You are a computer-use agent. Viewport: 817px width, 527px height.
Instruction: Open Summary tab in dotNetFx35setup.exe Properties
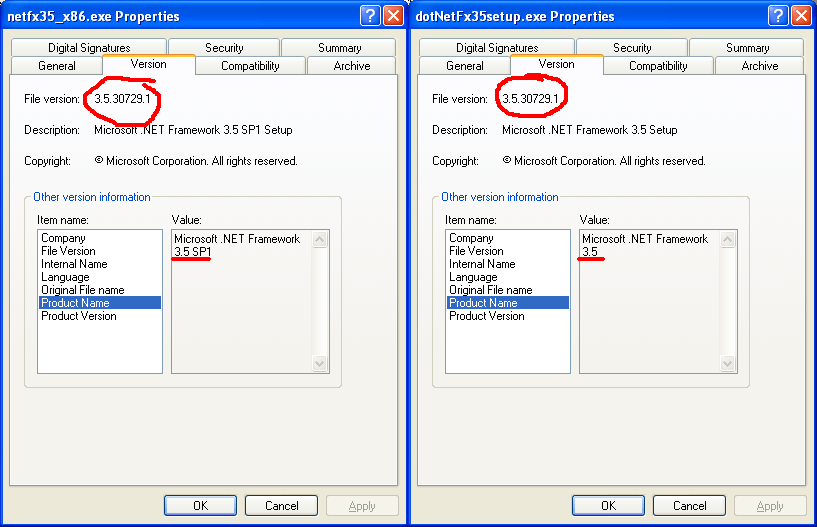[747, 47]
